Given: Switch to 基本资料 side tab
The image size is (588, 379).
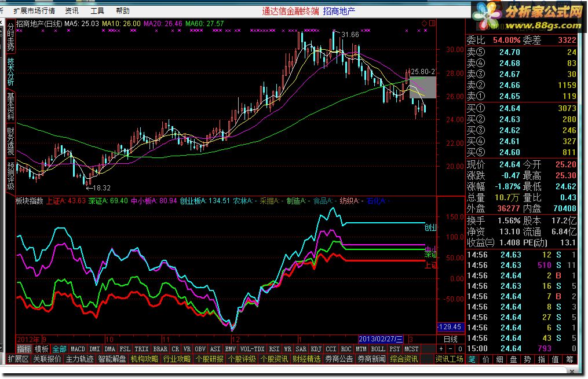Looking at the screenshot, I should (x=10, y=106).
